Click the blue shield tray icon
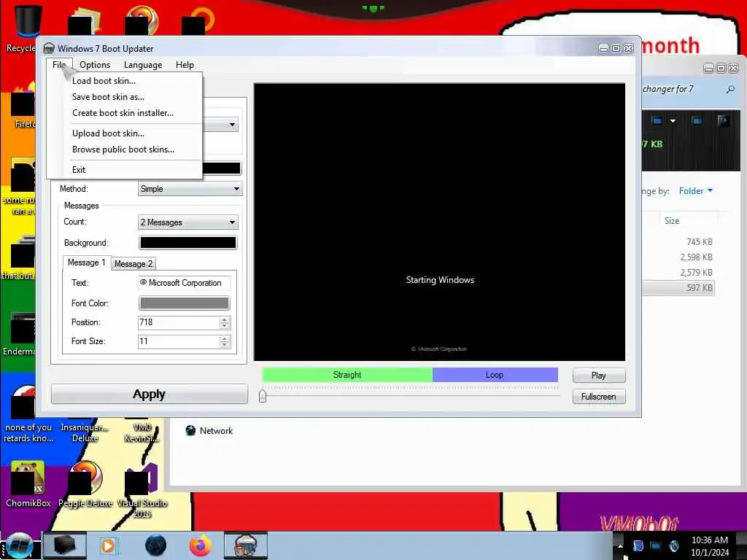This screenshot has height=560, width=747. (x=638, y=546)
